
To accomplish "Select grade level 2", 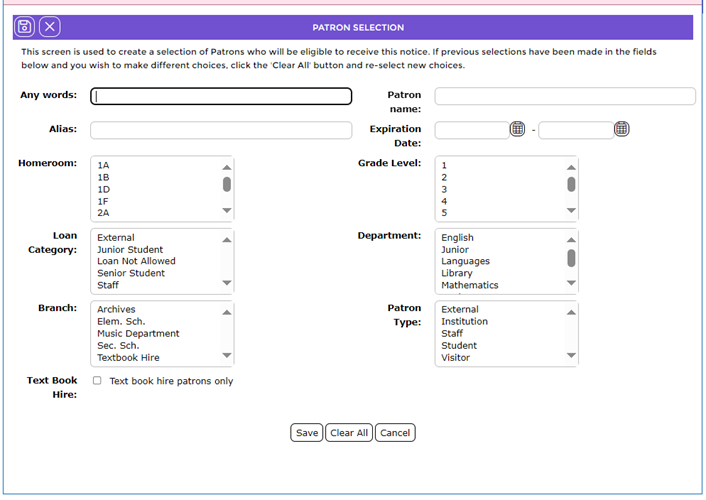I will click(444, 177).
